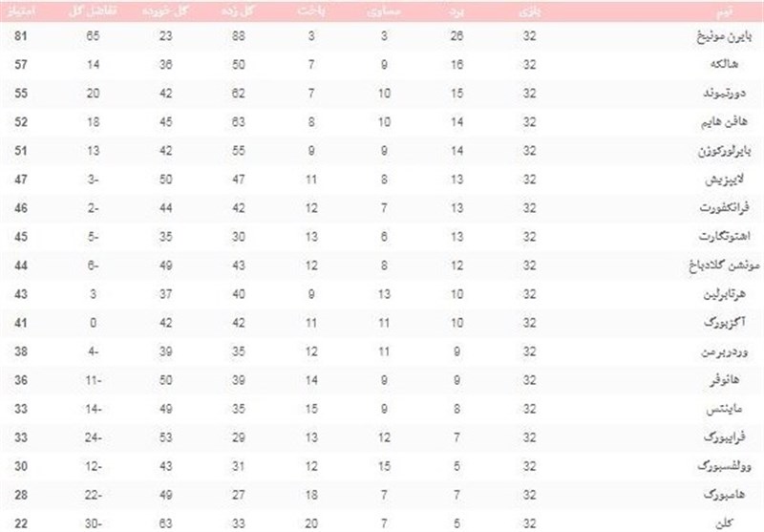Image resolution: width=764 pixels, height=532 pixels.
Task: Click the 65 goal difference cell
Action: tap(93, 38)
